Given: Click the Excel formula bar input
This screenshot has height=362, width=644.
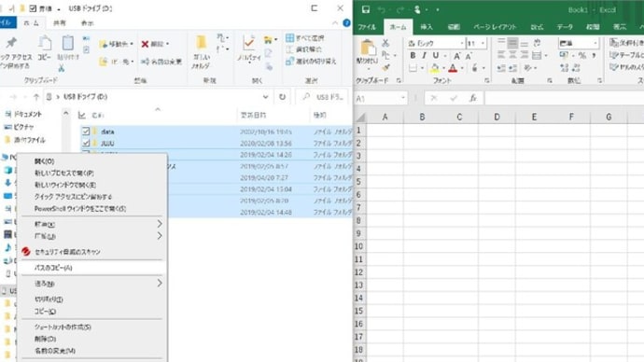Looking at the screenshot, I should click(x=565, y=98).
